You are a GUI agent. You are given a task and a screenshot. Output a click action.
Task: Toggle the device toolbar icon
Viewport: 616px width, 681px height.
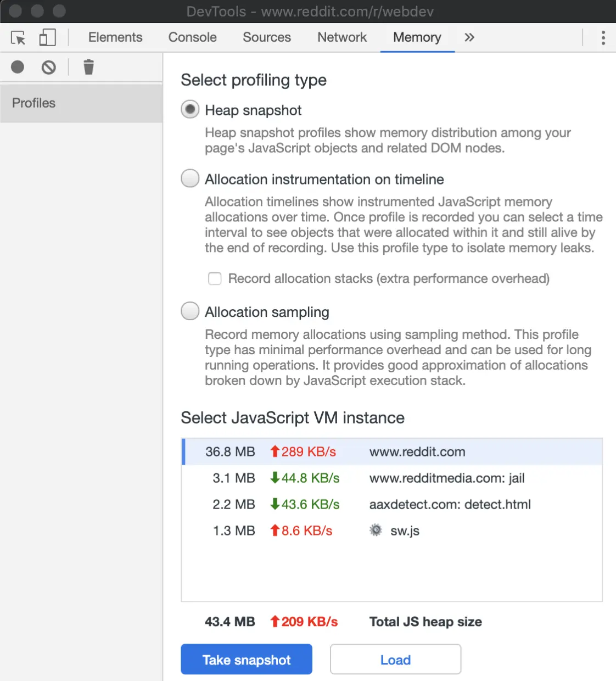[x=47, y=38]
